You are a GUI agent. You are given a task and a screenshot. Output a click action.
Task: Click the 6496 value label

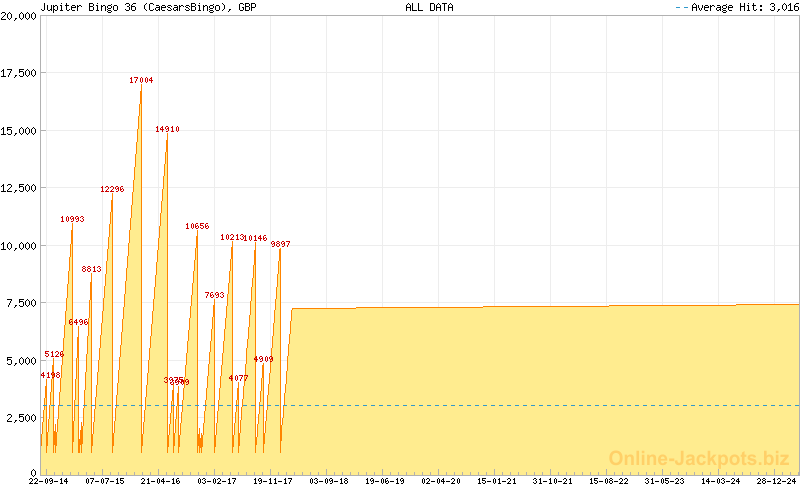click(78, 322)
